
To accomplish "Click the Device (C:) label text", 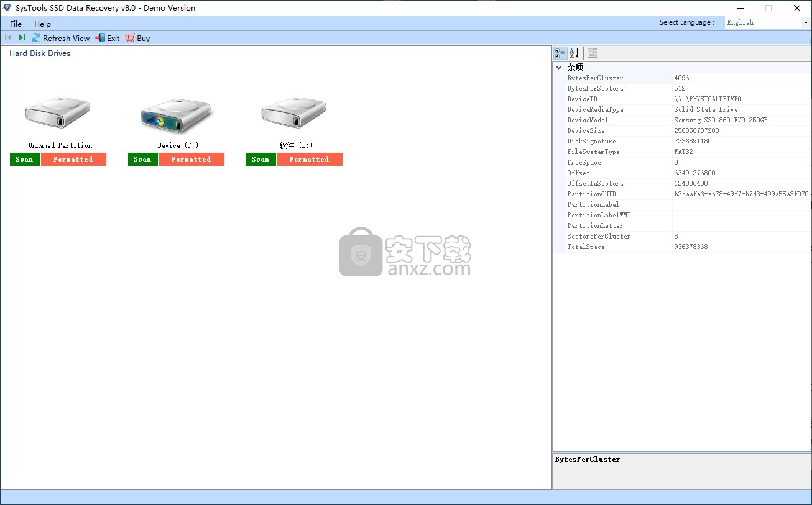I will point(178,145).
